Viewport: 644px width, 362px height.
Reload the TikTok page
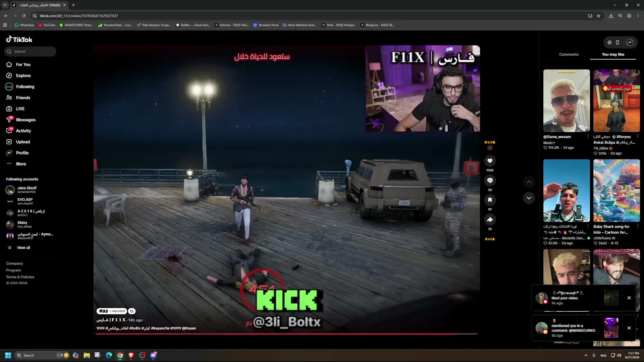point(24,16)
